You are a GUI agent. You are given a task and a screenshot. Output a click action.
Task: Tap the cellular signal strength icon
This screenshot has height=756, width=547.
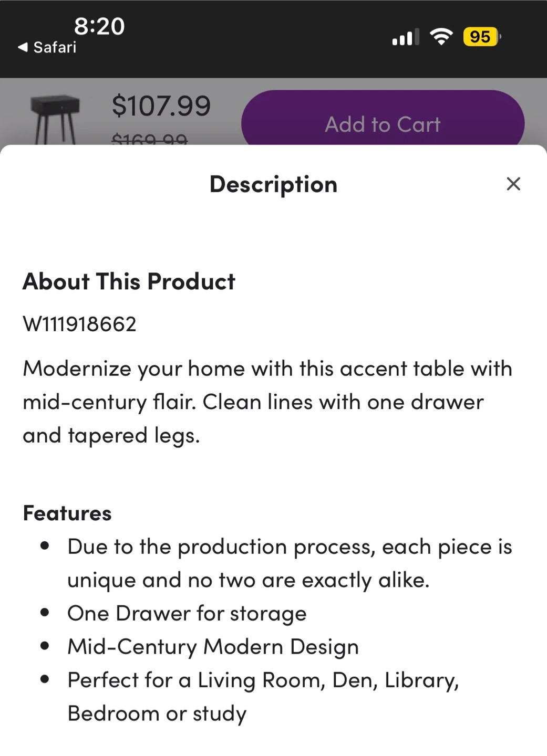click(x=405, y=37)
